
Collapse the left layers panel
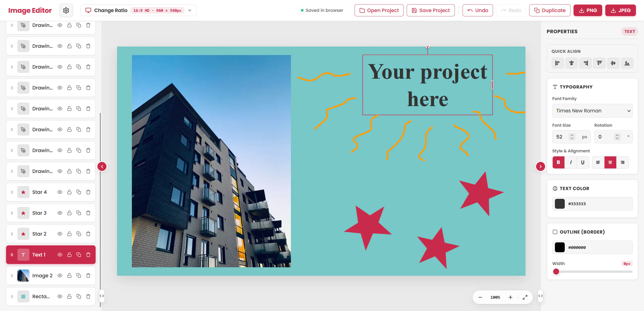point(102,166)
